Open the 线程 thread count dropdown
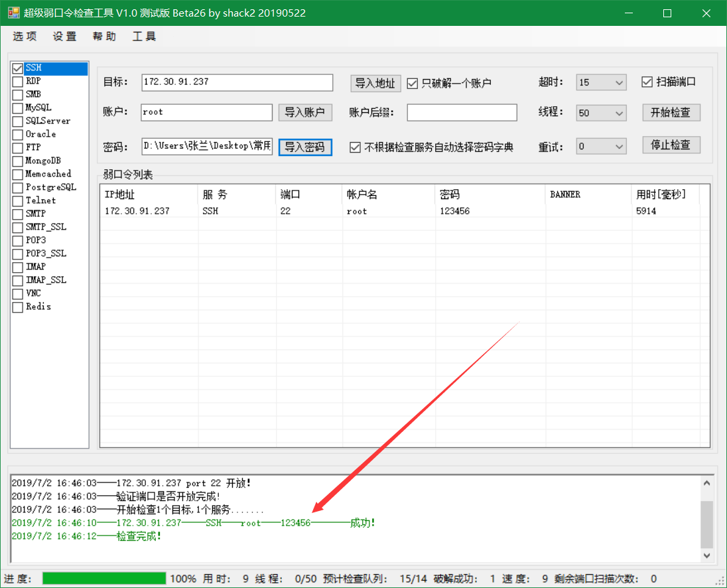The width and height of the screenshot is (727, 588). coord(601,113)
